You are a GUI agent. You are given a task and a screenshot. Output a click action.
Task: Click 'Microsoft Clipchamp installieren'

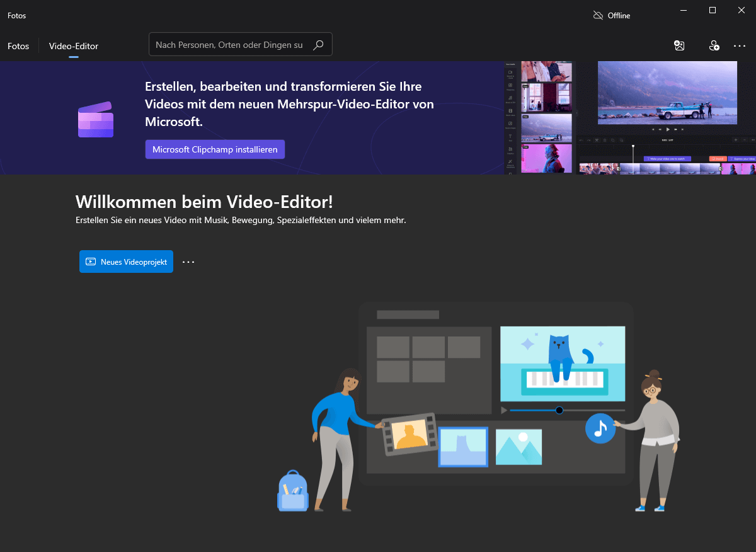(x=215, y=149)
